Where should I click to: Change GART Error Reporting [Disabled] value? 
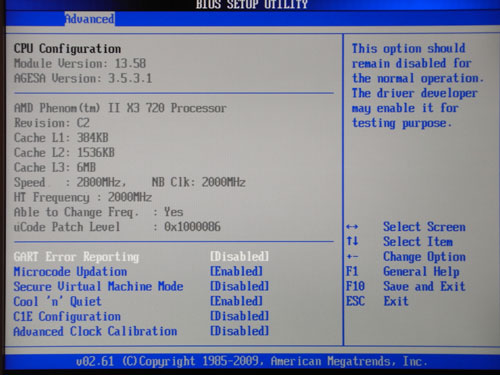[239, 256]
